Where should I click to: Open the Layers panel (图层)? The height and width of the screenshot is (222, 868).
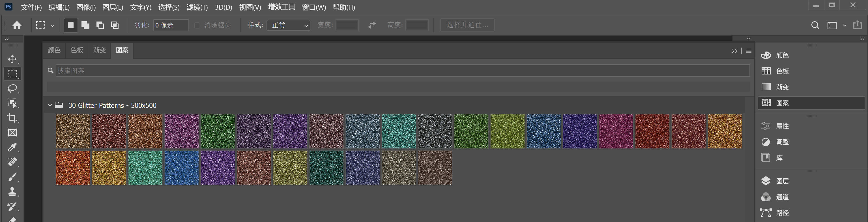click(782, 181)
